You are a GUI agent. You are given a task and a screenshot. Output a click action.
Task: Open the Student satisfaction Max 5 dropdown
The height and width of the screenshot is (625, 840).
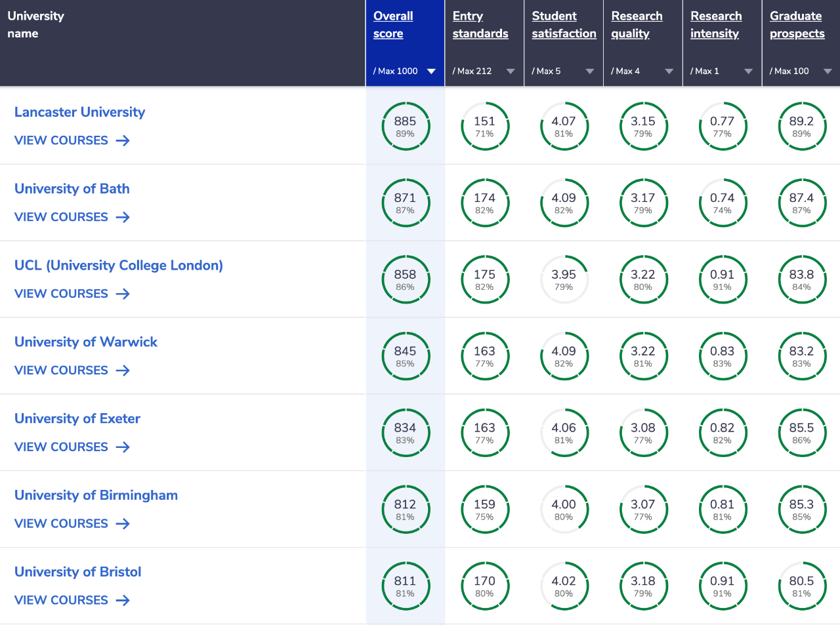click(589, 71)
